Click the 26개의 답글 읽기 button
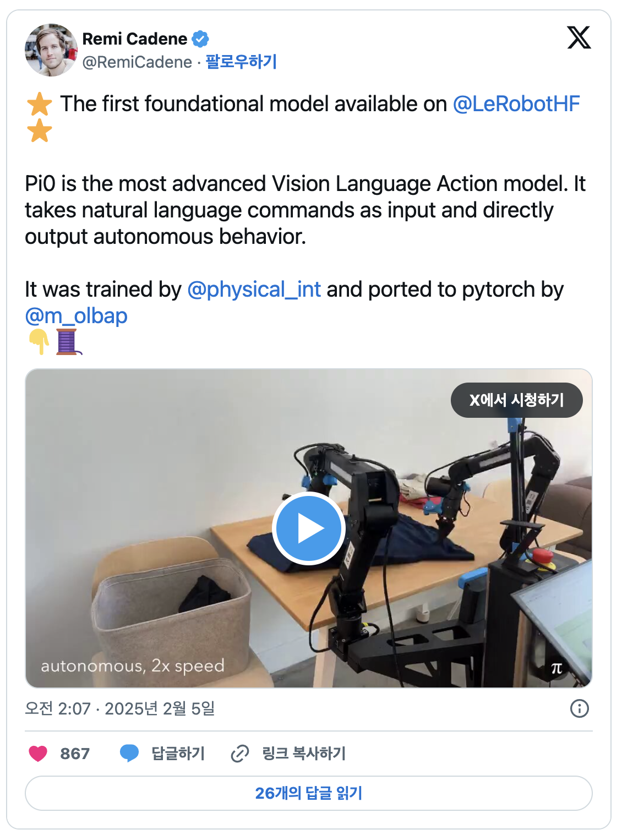The image size is (622, 840). pos(309,793)
